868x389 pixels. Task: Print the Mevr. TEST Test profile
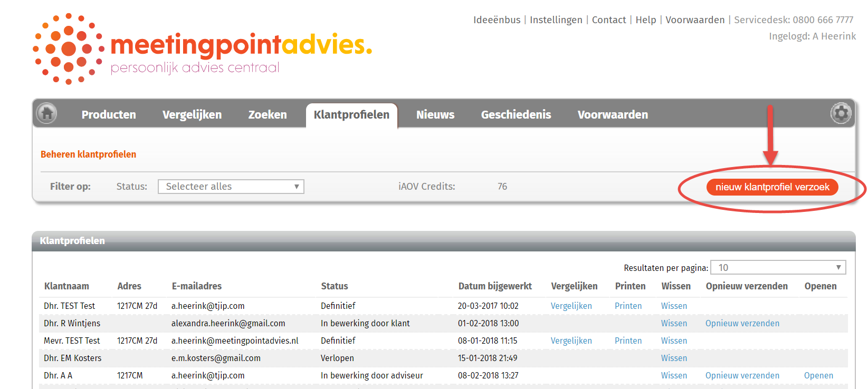pos(628,341)
